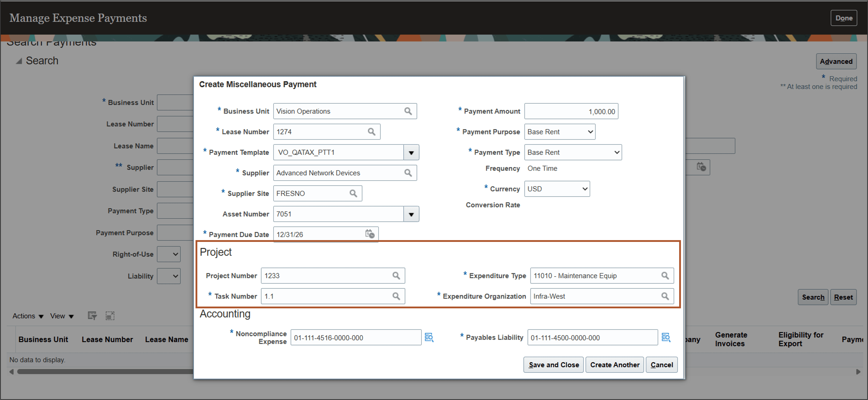
Task: Search for a Project Number via lookup
Action: (x=397, y=276)
